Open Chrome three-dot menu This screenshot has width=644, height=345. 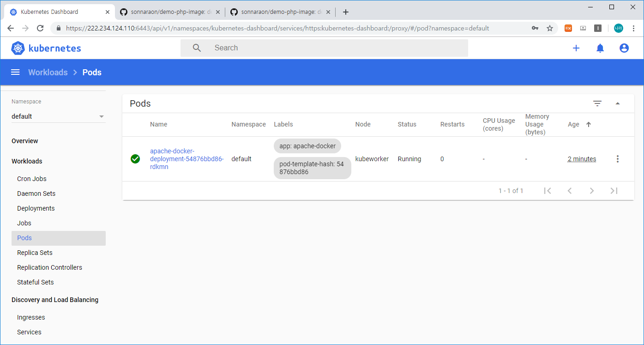(633, 28)
